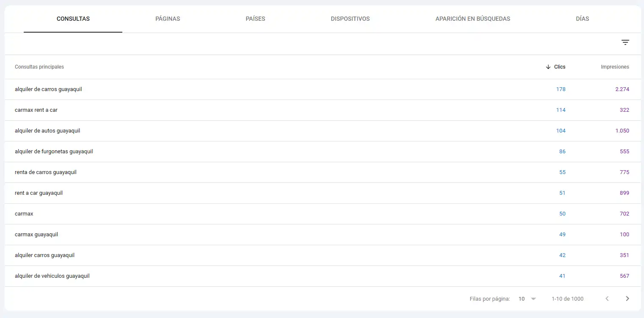644x318 pixels.
Task: Click impressions value 702
Action: tap(625, 214)
